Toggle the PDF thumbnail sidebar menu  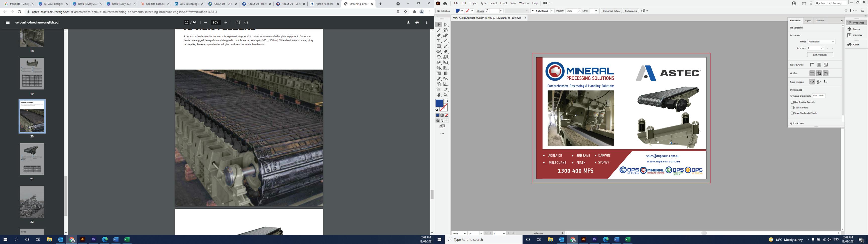click(8, 22)
